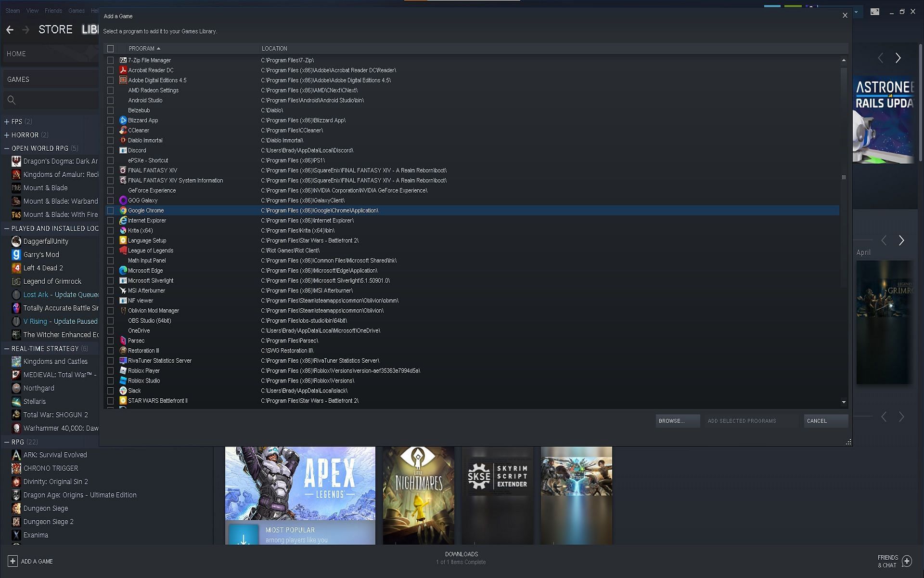Click the GOG Galaxy icon
Viewport: 924px width, 578px height.
click(x=123, y=200)
